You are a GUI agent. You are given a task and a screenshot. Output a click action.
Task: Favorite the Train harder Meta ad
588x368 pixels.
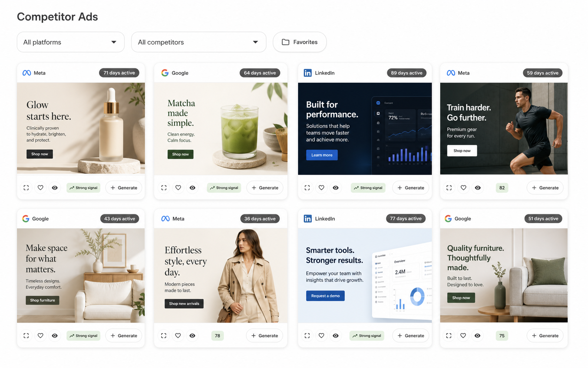(x=463, y=188)
